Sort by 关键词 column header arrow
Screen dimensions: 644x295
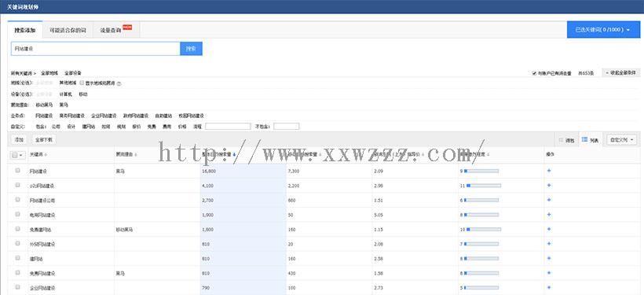(x=46, y=155)
